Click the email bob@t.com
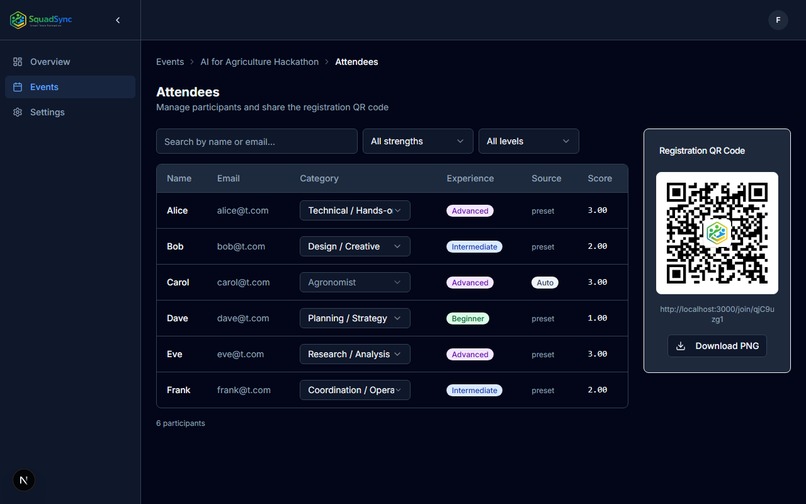 click(x=241, y=246)
